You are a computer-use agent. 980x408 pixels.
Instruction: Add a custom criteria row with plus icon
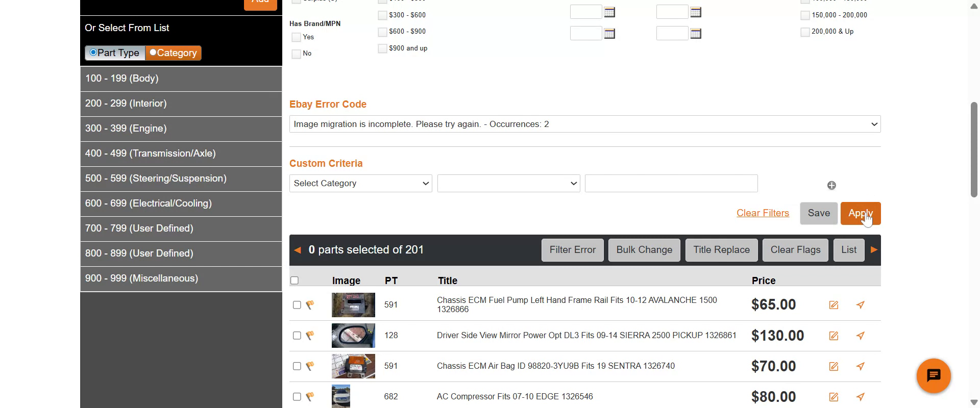[831, 185]
